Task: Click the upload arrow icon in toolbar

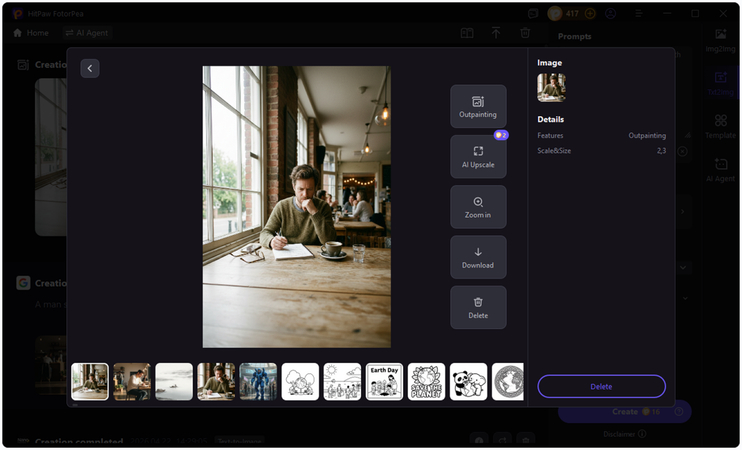Action: pos(496,33)
